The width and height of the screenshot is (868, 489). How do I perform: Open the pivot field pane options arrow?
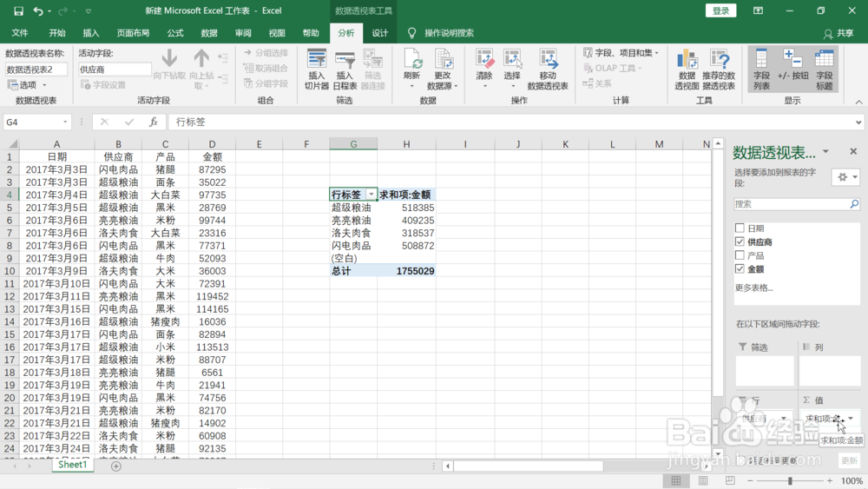pyautogui.click(x=825, y=152)
